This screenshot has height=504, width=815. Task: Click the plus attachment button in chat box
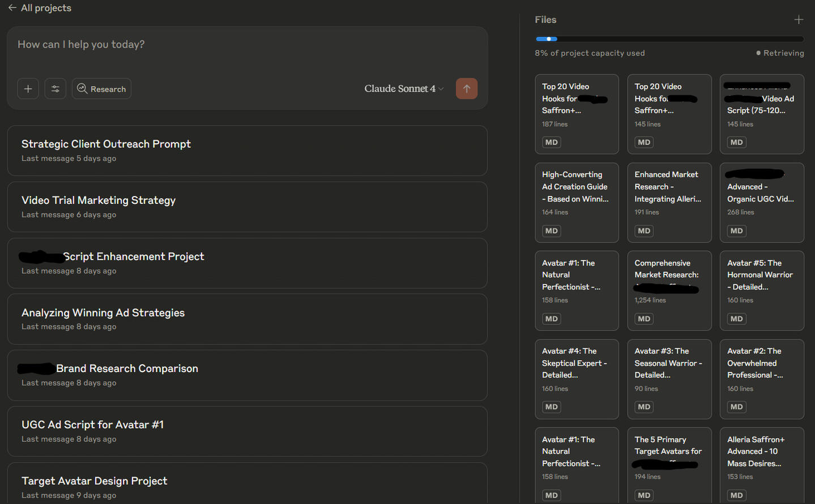point(28,89)
